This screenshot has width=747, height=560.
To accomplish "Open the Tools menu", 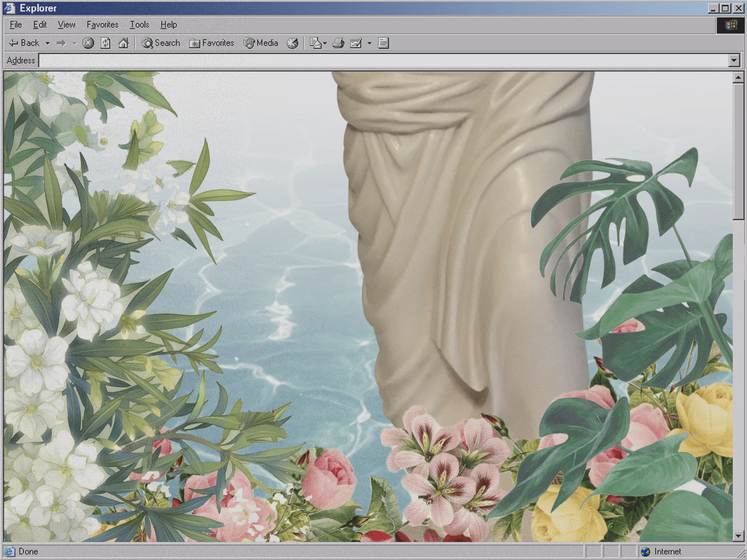I will [140, 25].
